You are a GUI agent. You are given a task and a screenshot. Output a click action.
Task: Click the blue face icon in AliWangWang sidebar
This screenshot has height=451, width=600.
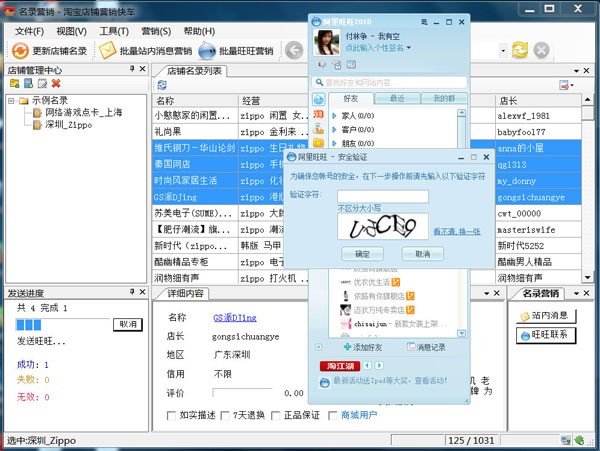pyautogui.click(x=318, y=99)
